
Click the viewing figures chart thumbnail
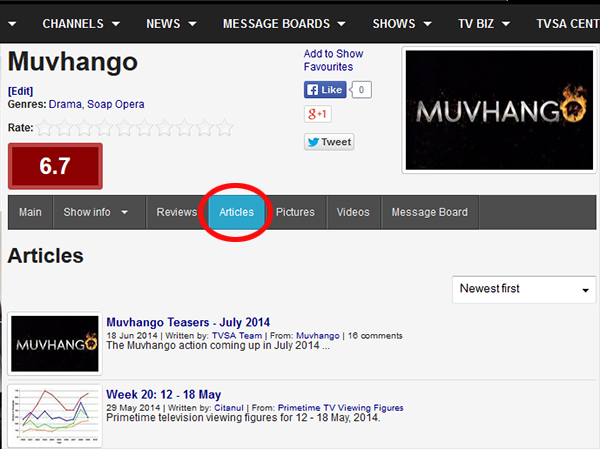55,416
